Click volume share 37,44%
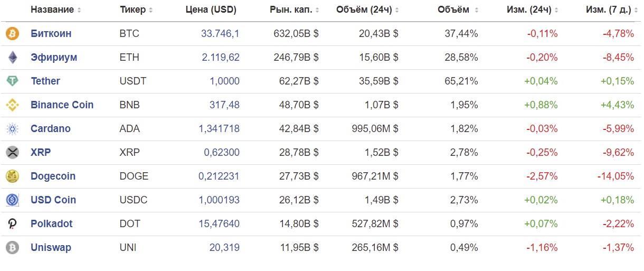Image resolution: width=644 pixels, height=271 pixels. (461, 34)
